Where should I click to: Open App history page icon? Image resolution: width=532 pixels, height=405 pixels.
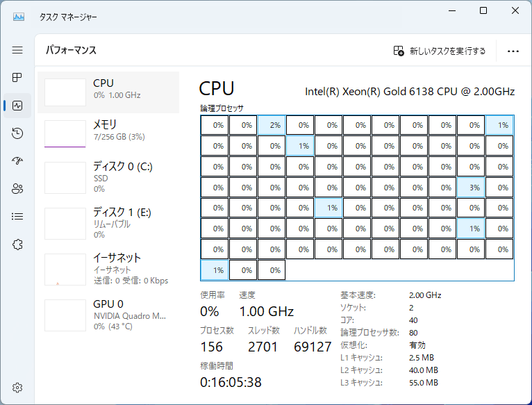click(17, 133)
